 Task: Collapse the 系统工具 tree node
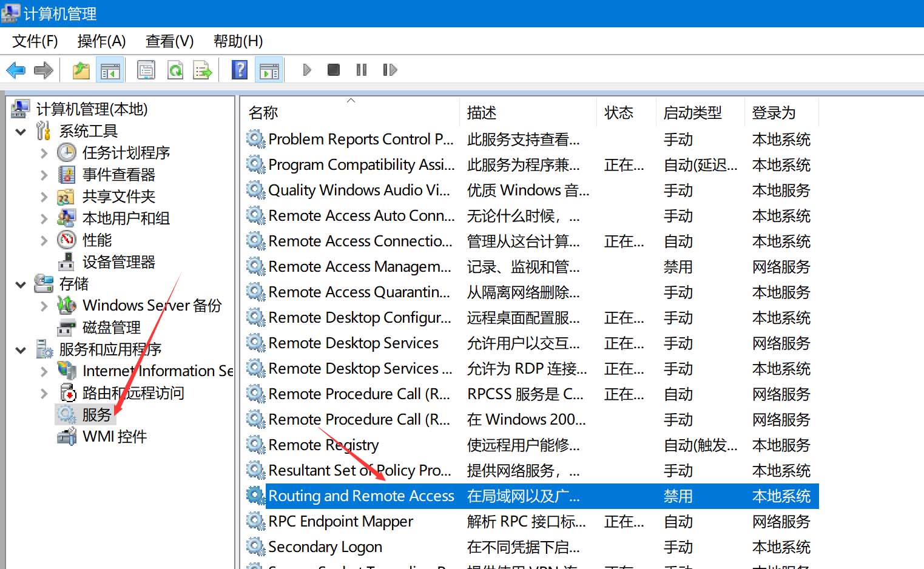coord(21,132)
